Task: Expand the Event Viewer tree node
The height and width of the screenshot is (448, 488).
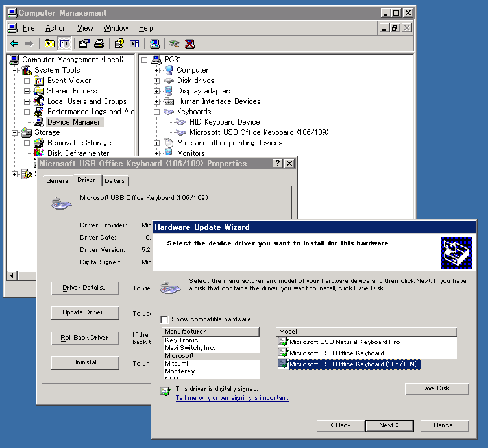Action: point(27,81)
